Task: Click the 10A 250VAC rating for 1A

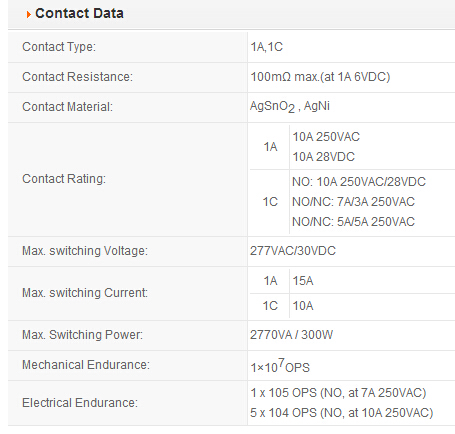Action: click(x=326, y=137)
